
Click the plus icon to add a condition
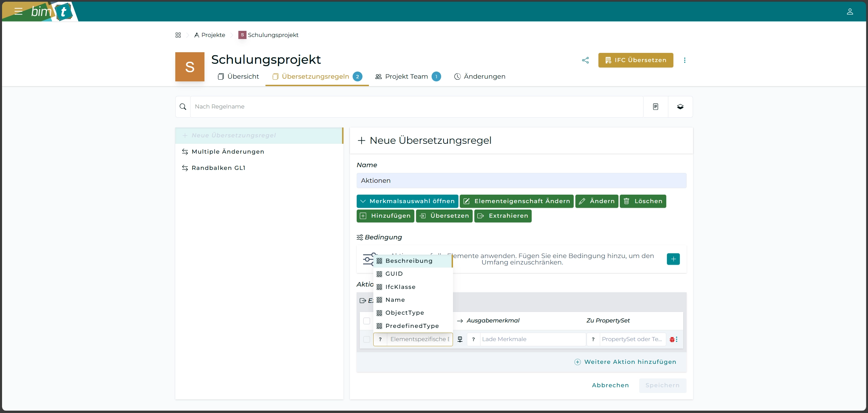[x=673, y=259]
